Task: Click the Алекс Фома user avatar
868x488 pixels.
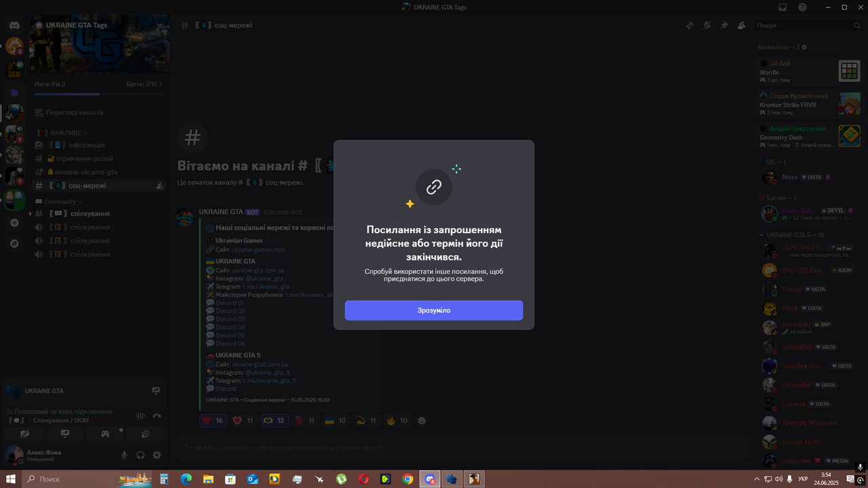Action: (x=14, y=455)
